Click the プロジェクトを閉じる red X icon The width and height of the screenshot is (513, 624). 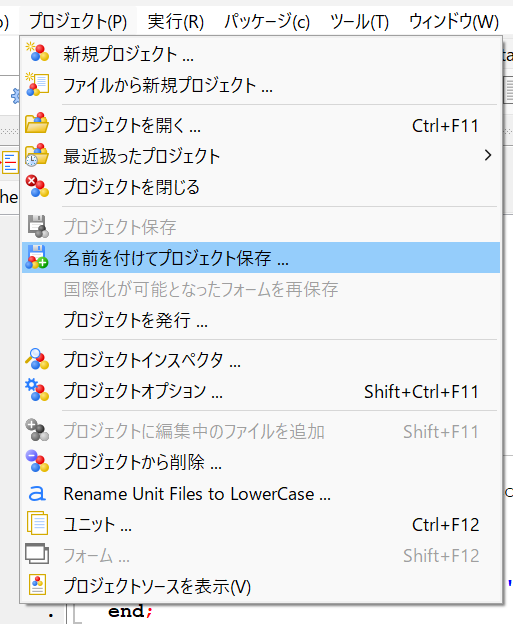(x=37, y=186)
